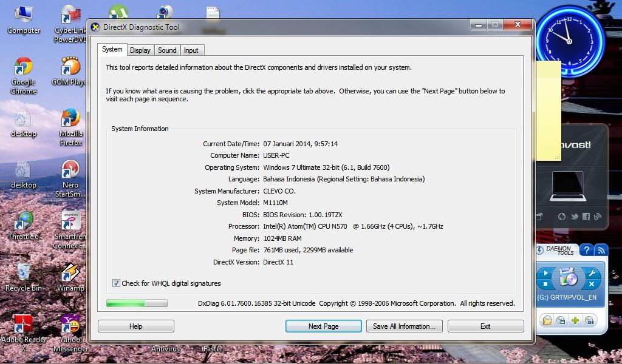Open Daemon Tools wrench settings icon
Image resolution: width=622 pixels, height=364 pixels.
point(592,273)
